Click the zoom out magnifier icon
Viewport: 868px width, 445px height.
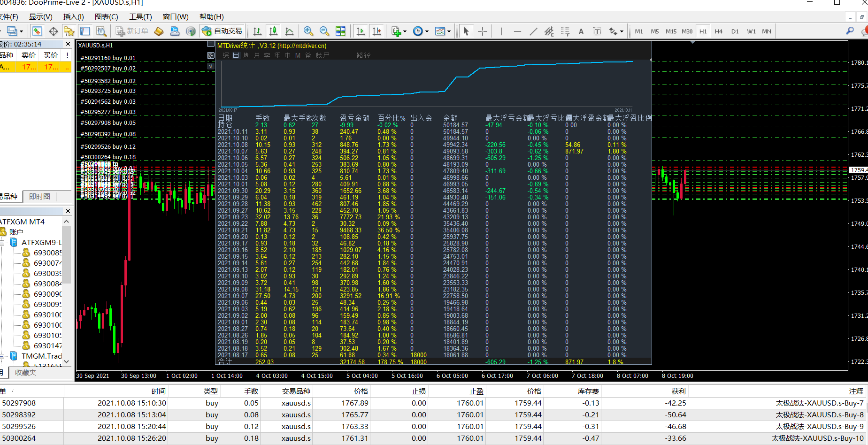[324, 31]
